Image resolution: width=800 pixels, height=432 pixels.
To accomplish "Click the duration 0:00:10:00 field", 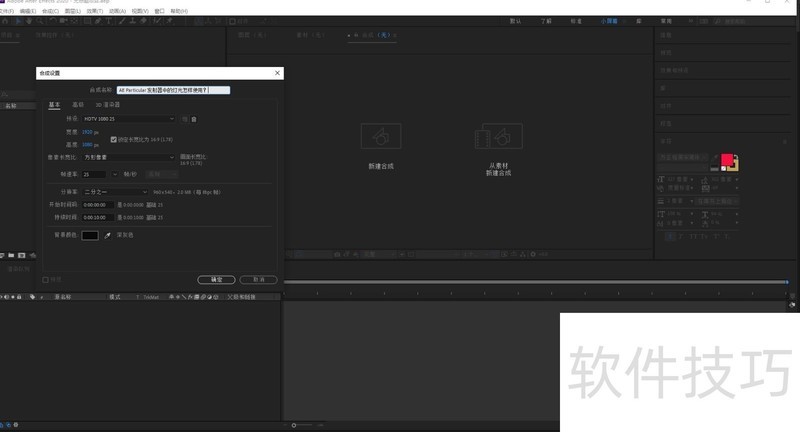I will tap(98, 217).
